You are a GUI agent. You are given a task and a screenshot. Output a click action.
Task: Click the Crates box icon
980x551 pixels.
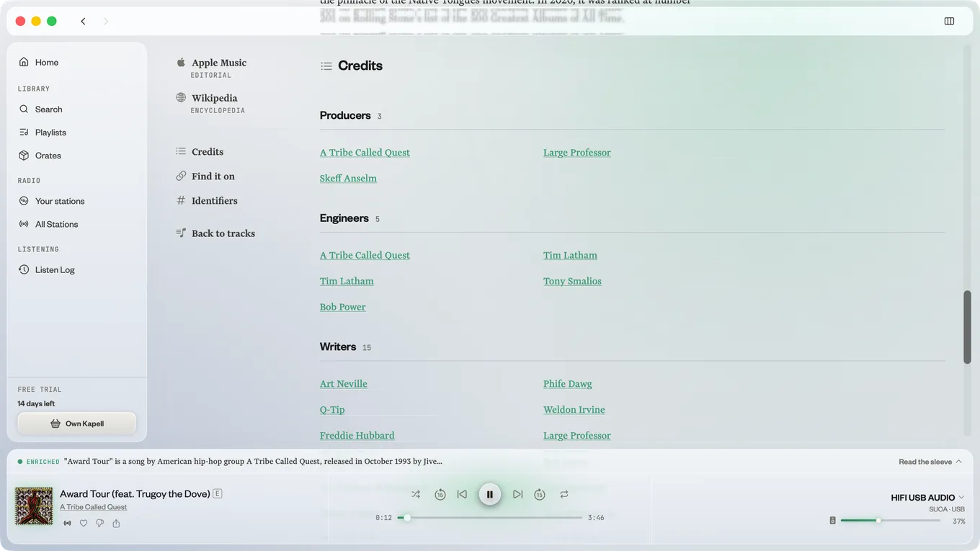24,156
